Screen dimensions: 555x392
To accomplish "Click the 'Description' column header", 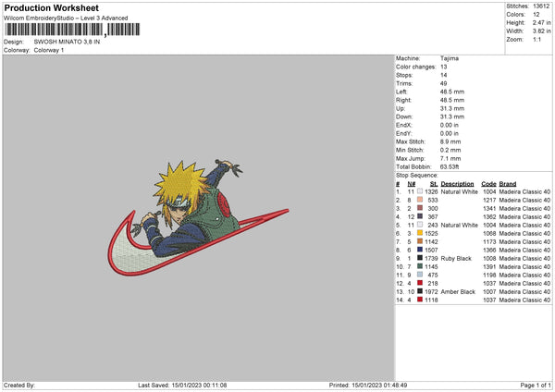I will 457,184.
